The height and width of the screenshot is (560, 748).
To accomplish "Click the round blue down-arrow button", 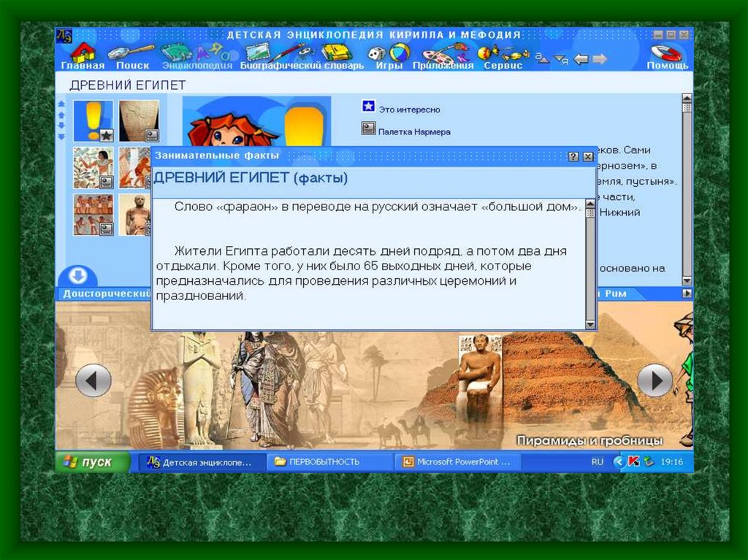I will coord(77,276).
